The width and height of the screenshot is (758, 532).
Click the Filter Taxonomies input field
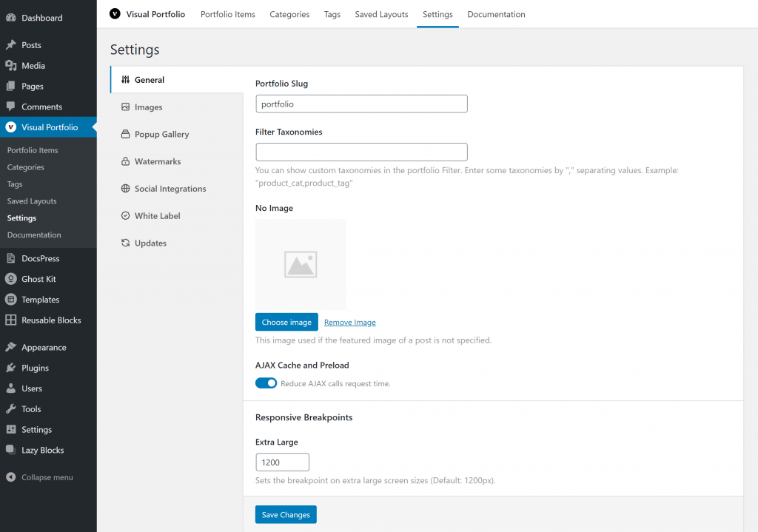361,152
